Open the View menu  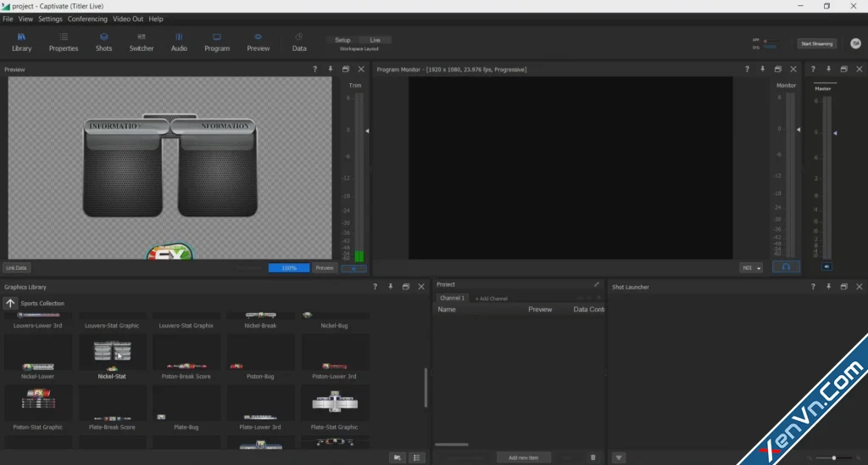[x=25, y=19]
